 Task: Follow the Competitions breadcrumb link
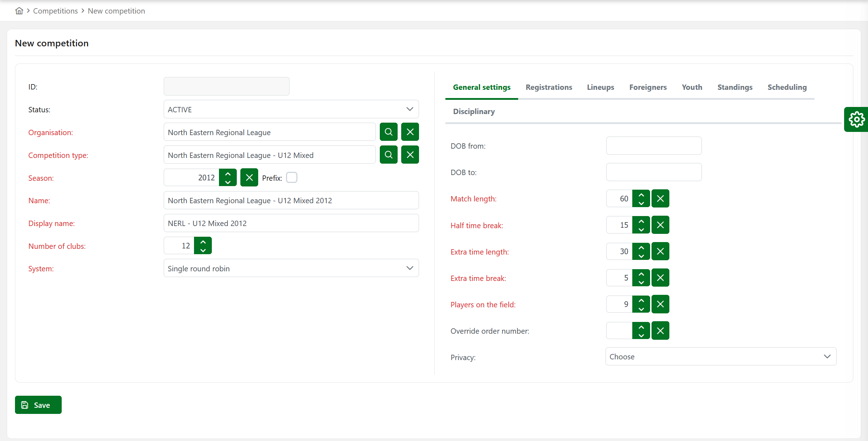pos(55,11)
